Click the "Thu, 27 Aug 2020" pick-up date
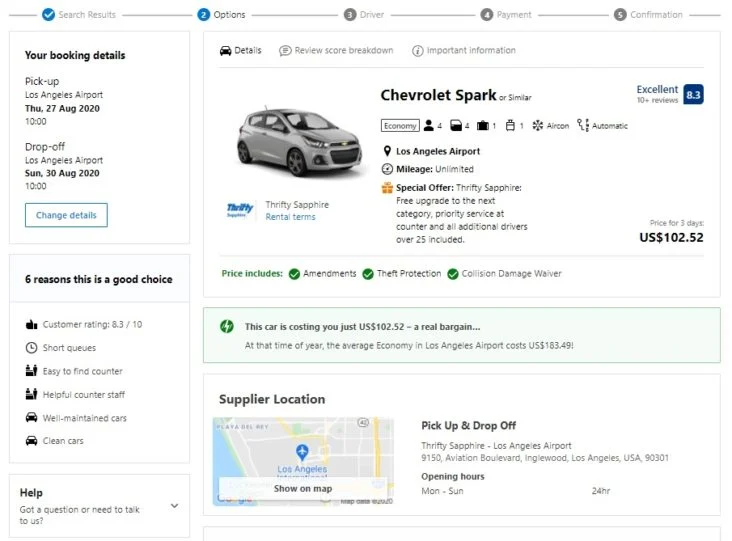 (63, 108)
